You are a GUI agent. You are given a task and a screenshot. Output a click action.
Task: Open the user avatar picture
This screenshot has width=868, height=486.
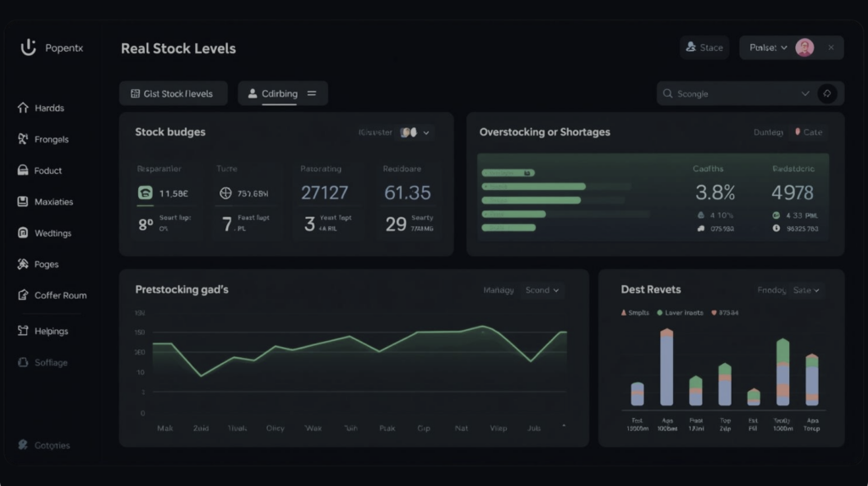[804, 47]
